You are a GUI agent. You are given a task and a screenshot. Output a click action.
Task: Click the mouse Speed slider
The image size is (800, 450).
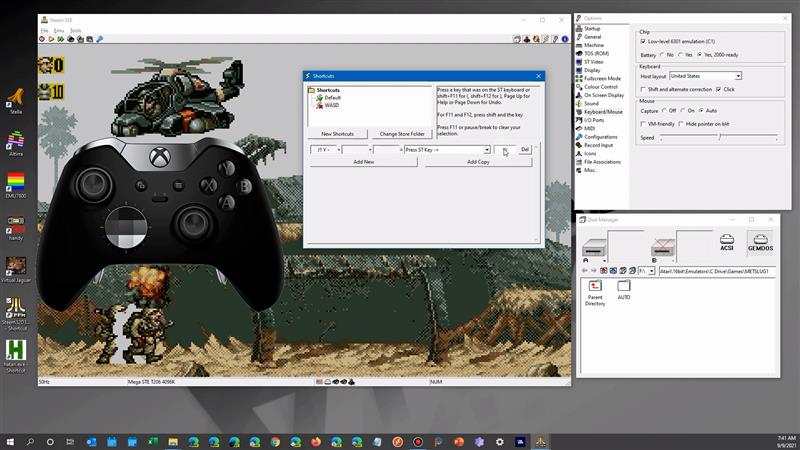[x=719, y=137]
